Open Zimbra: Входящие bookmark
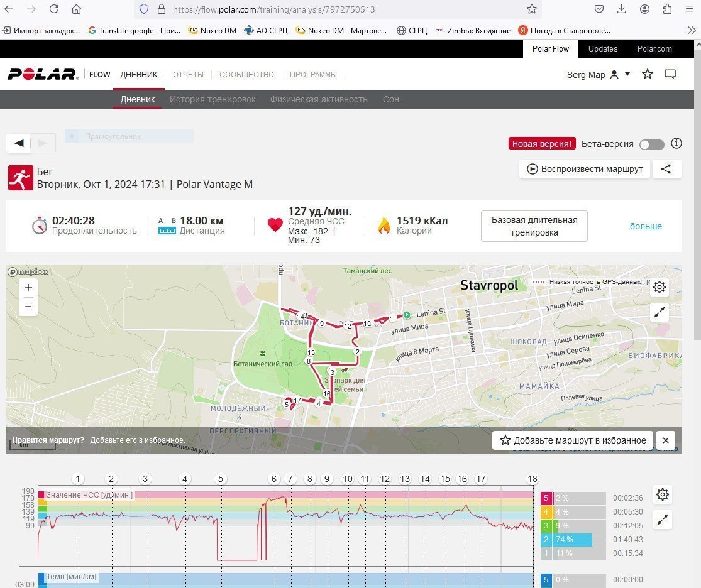Viewport: 701px width, 588px height. pyautogui.click(x=473, y=30)
